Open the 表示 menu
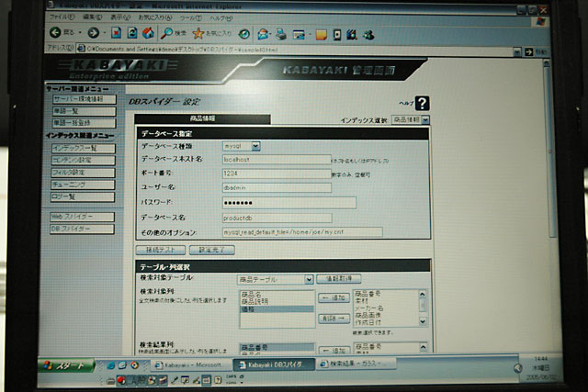The height and width of the screenshot is (392, 588). [120, 17]
